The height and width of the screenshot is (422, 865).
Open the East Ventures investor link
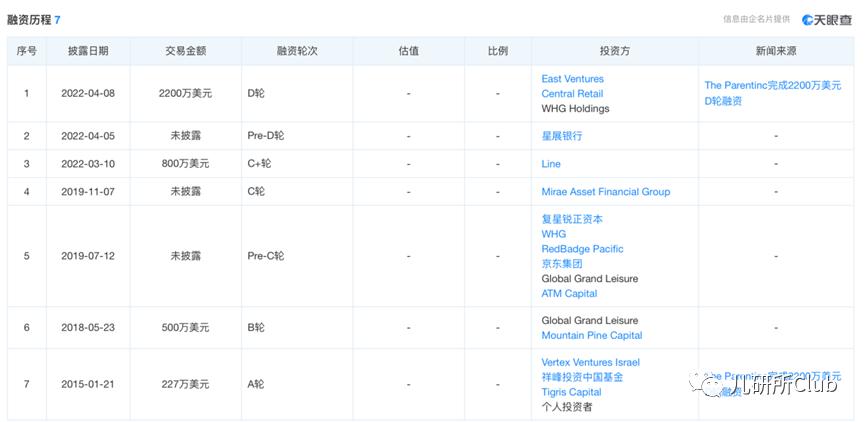572,79
